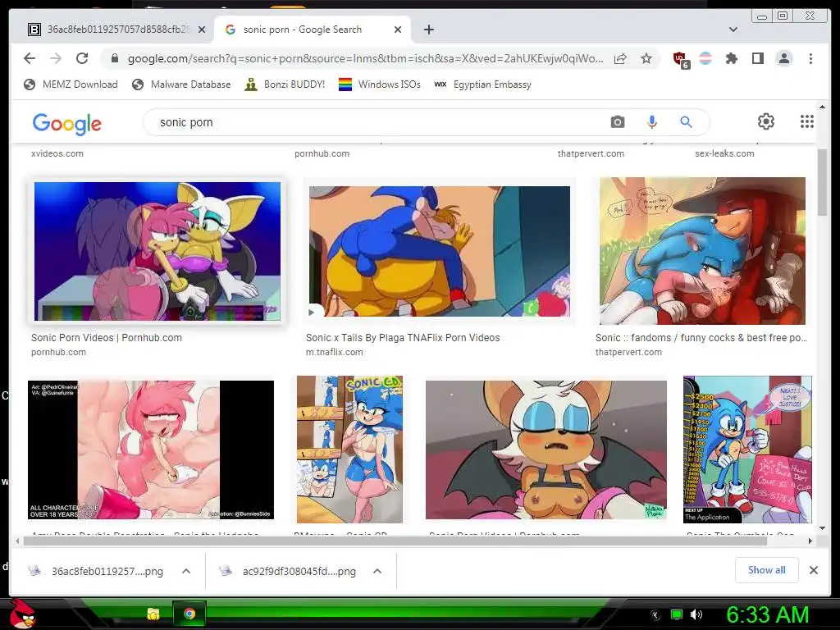Screen dimensions: 840x630
Task: Open the Windows ISOs bookmark
Action: (x=379, y=84)
